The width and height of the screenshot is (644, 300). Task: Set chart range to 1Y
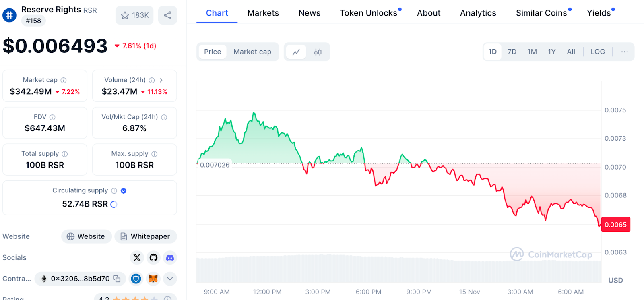pyautogui.click(x=551, y=52)
